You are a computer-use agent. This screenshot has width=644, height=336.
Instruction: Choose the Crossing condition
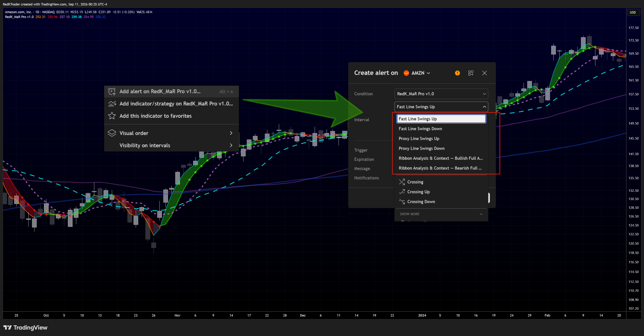click(441, 182)
